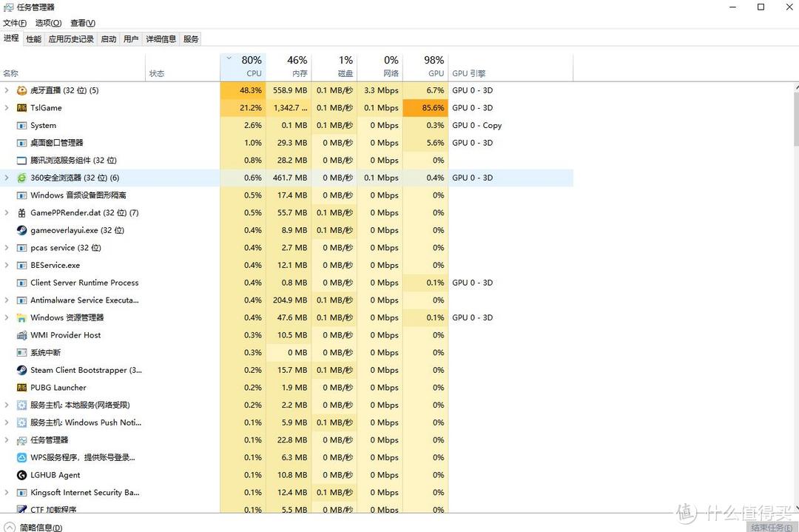Switch to the 用户 tab

tap(131, 38)
